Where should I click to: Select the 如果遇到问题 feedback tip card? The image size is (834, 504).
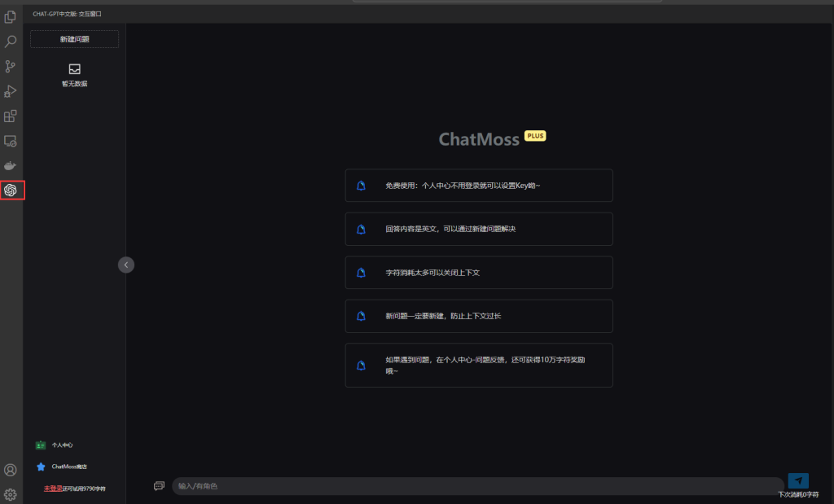(x=479, y=366)
